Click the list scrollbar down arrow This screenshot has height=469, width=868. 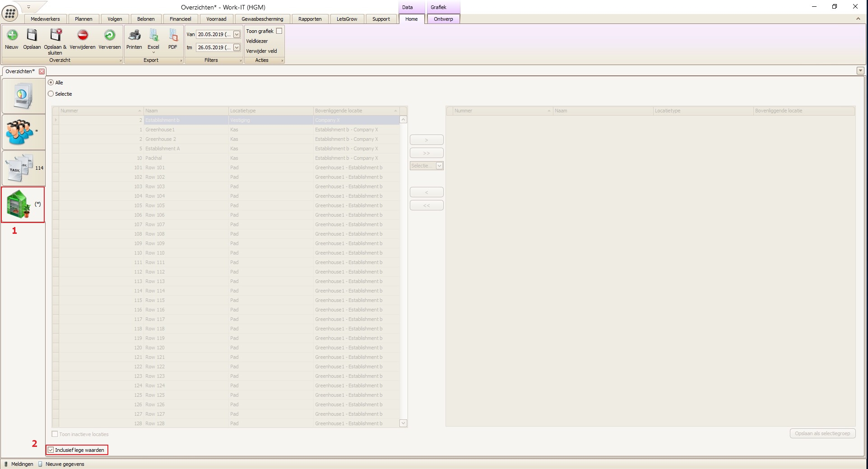pos(404,423)
